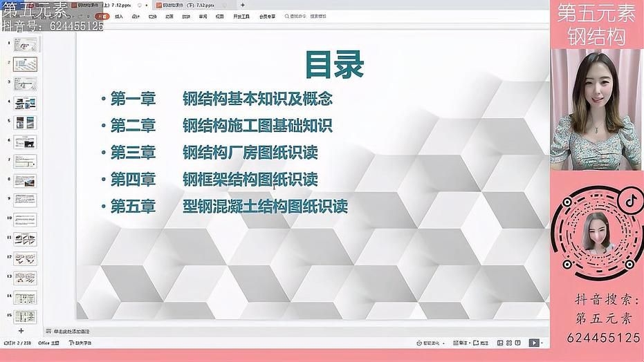Open the 视图 (View) ribbon tab
The width and height of the screenshot is (644, 362).
(x=220, y=17)
